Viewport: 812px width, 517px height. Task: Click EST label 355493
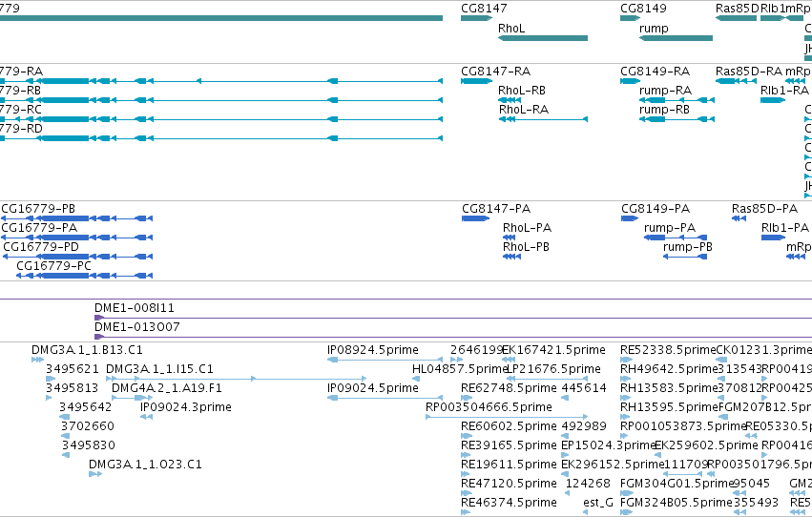pos(756,503)
